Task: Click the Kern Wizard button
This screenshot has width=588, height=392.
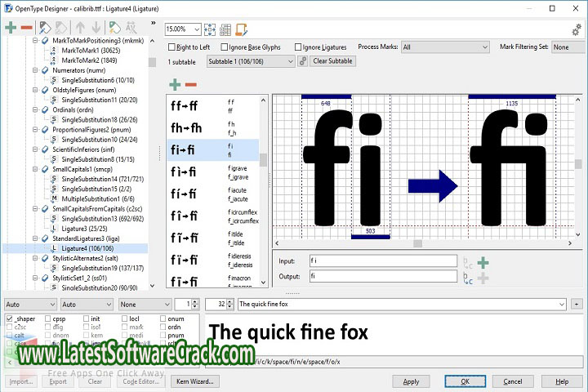Action: point(195,381)
